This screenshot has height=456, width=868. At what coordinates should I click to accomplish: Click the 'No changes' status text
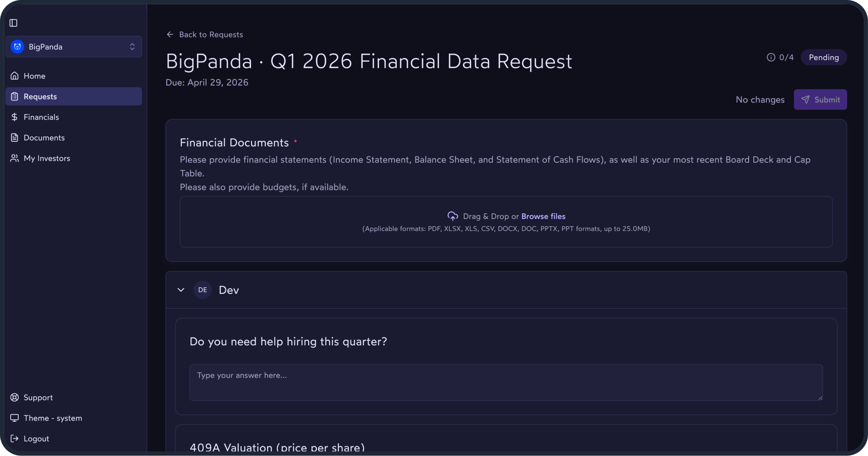[x=760, y=100]
